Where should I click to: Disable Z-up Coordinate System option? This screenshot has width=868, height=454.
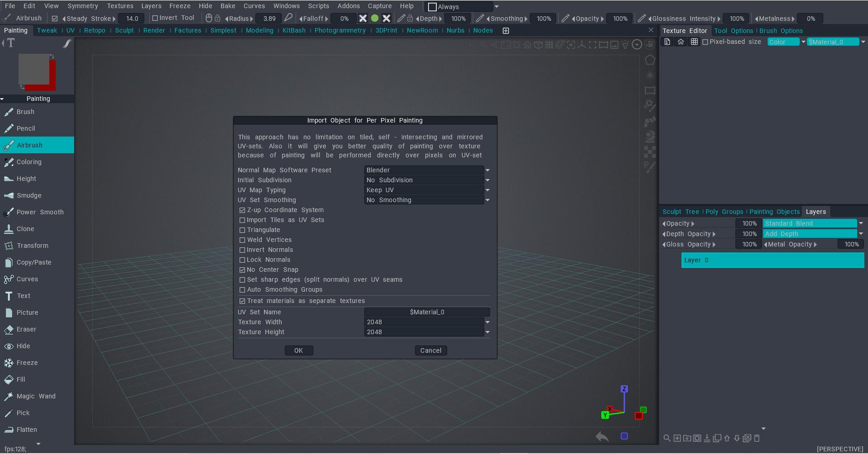[x=242, y=210]
